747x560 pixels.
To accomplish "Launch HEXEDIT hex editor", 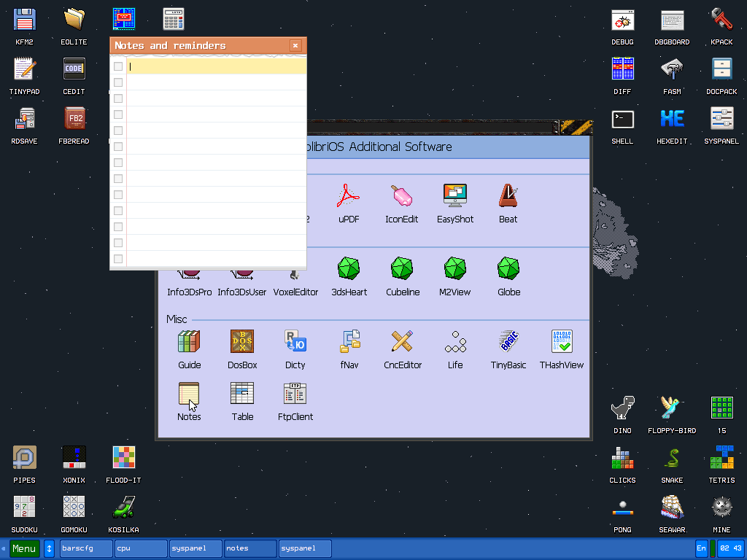I will click(x=672, y=119).
